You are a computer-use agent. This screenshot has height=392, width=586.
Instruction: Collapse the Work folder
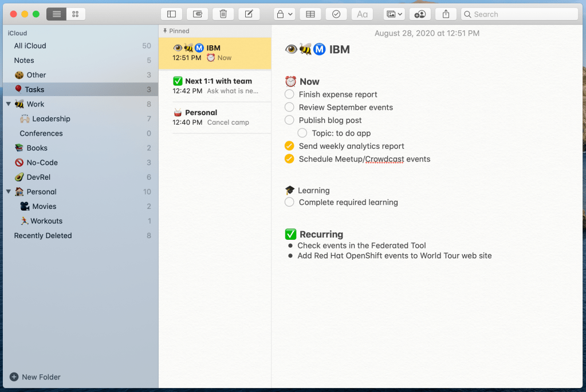9,104
